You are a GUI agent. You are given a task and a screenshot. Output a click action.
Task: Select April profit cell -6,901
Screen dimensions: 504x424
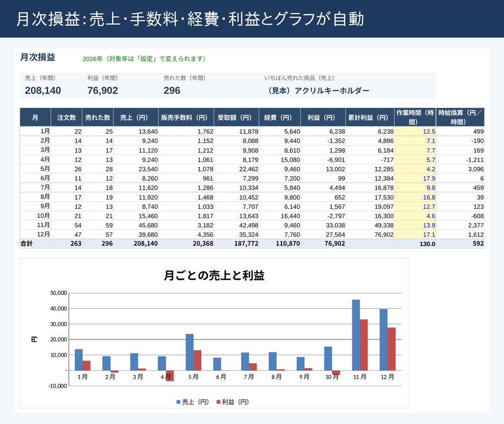(x=323, y=160)
